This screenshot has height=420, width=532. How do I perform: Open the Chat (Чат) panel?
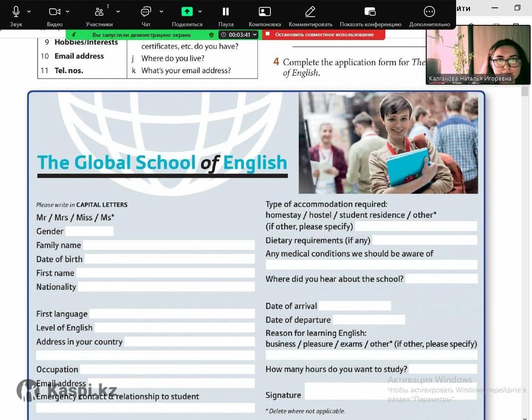pos(146,12)
